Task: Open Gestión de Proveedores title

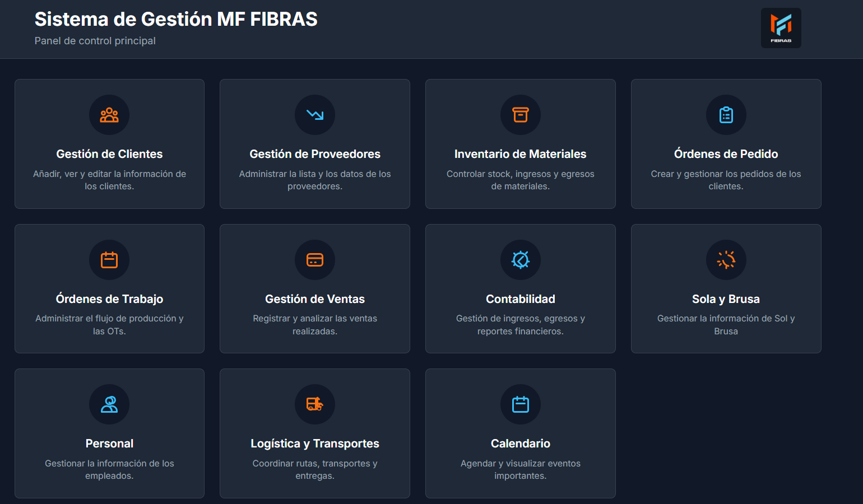Action: 315,154
